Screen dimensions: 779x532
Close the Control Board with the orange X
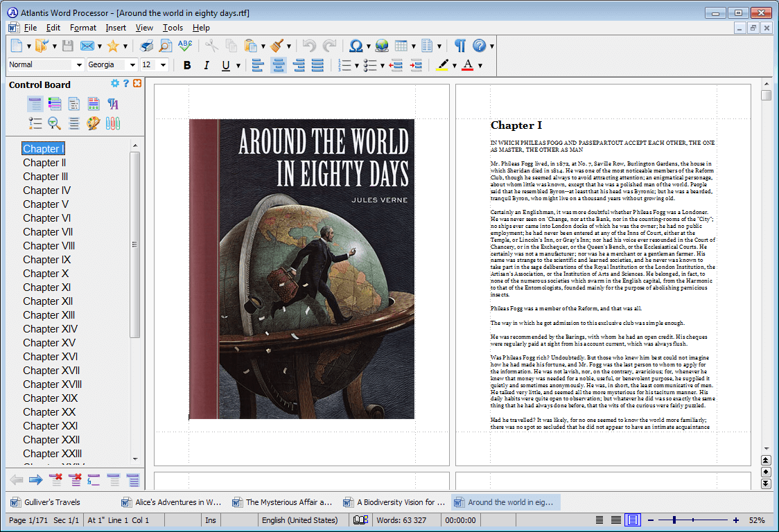[137, 83]
